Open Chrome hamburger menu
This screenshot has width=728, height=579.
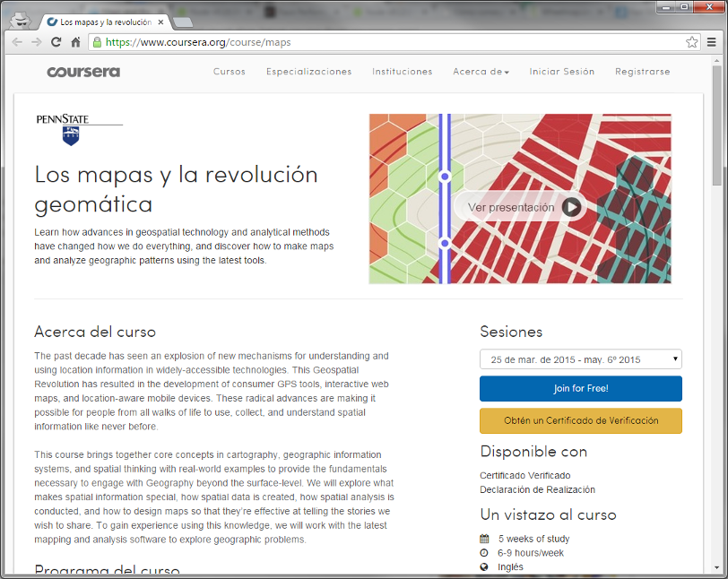pyautogui.click(x=711, y=42)
